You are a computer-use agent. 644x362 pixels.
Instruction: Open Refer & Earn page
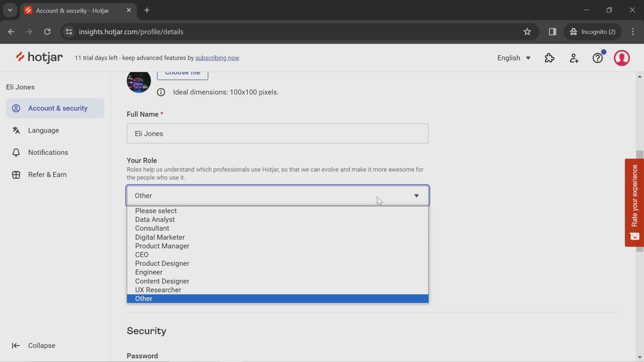[47, 174]
